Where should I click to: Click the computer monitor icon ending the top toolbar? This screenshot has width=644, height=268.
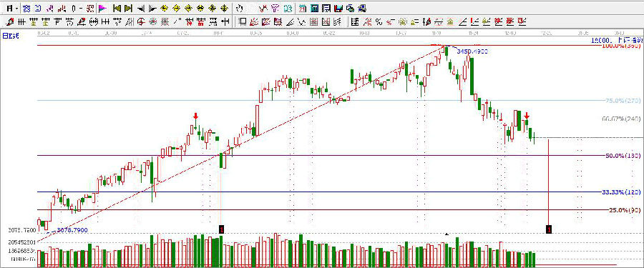(x=362, y=8)
